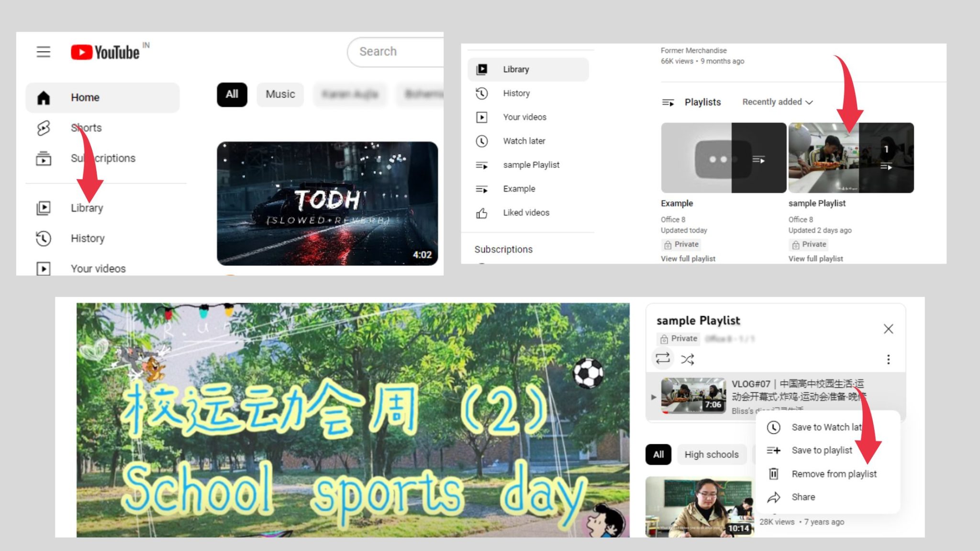Select All filter tab on homepage
The height and width of the screenshot is (551, 980).
pos(232,94)
